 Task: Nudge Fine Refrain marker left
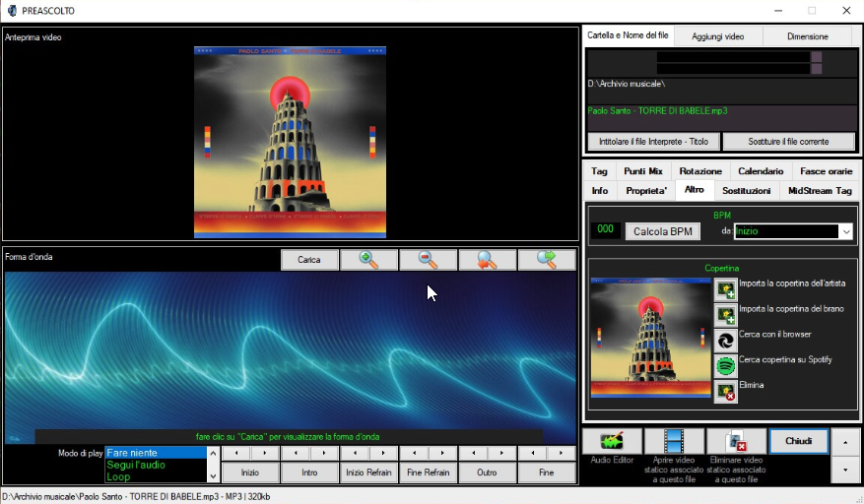pos(415,453)
